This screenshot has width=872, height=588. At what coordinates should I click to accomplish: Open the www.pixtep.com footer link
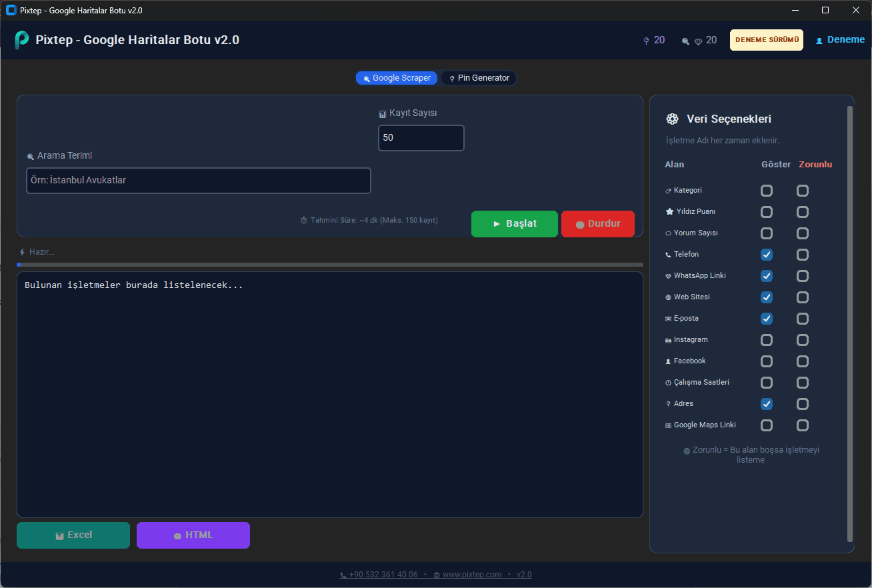pyautogui.click(x=471, y=575)
